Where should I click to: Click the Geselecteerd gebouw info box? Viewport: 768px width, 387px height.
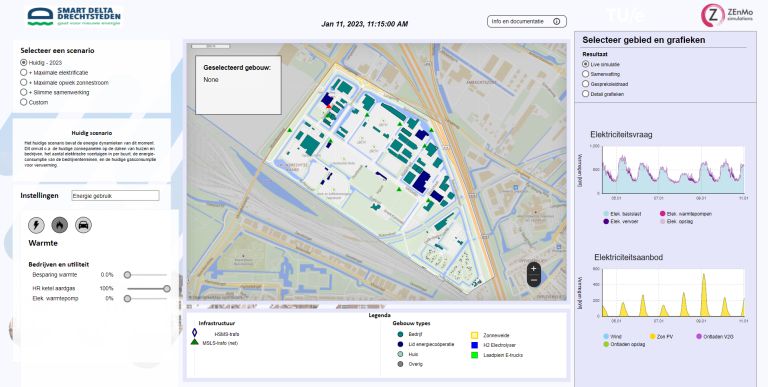coord(238,85)
